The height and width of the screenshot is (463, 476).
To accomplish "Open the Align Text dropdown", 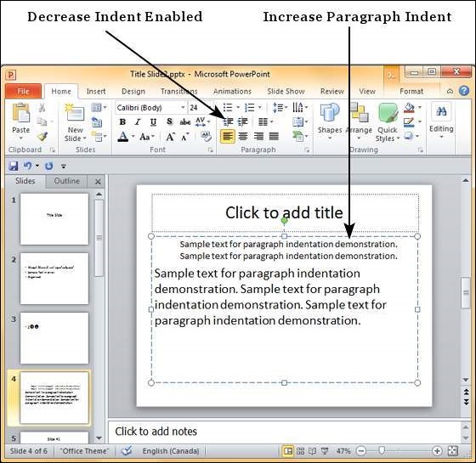I will [300, 122].
